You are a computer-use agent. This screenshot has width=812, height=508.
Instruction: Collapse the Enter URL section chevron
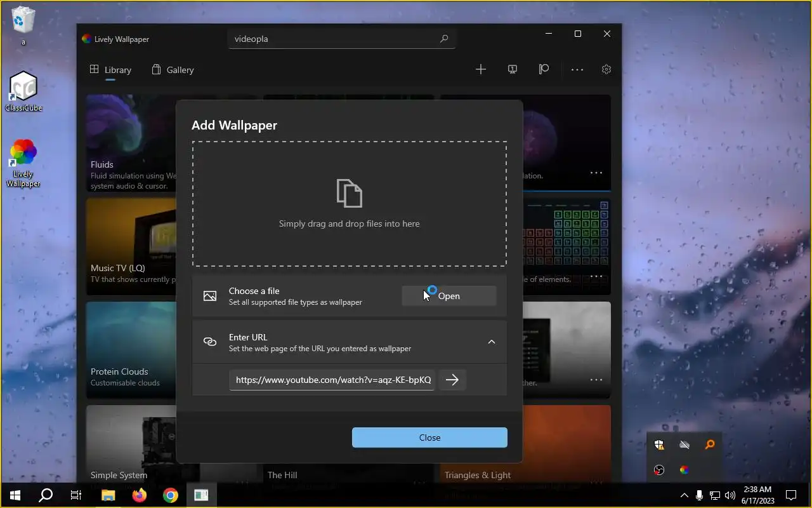tap(491, 342)
